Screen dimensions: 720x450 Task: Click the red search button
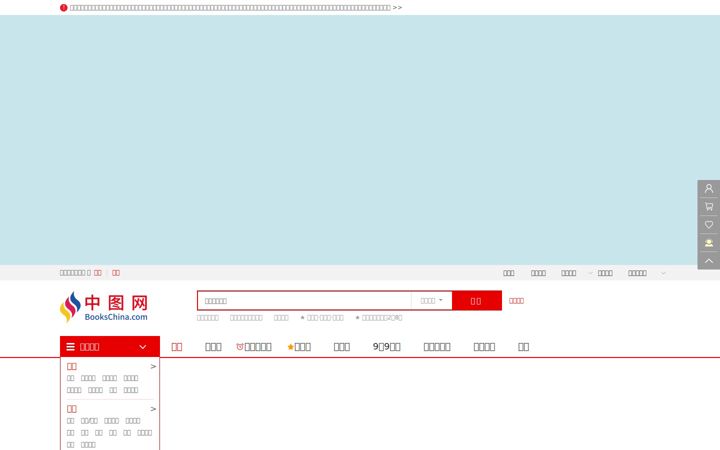tap(477, 301)
